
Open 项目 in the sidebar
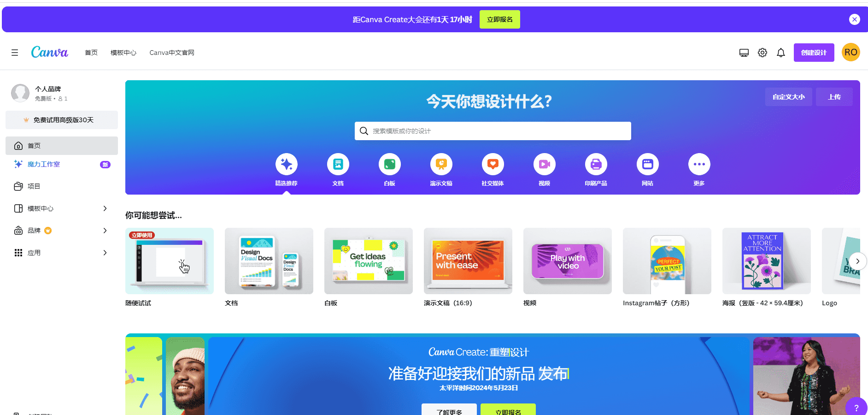(62, 186)
